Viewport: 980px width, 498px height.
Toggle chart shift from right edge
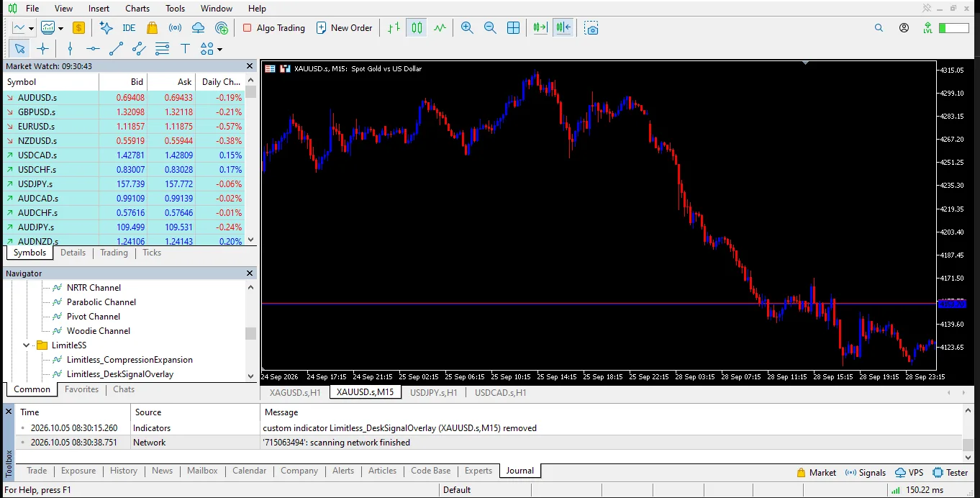(563, 28)
